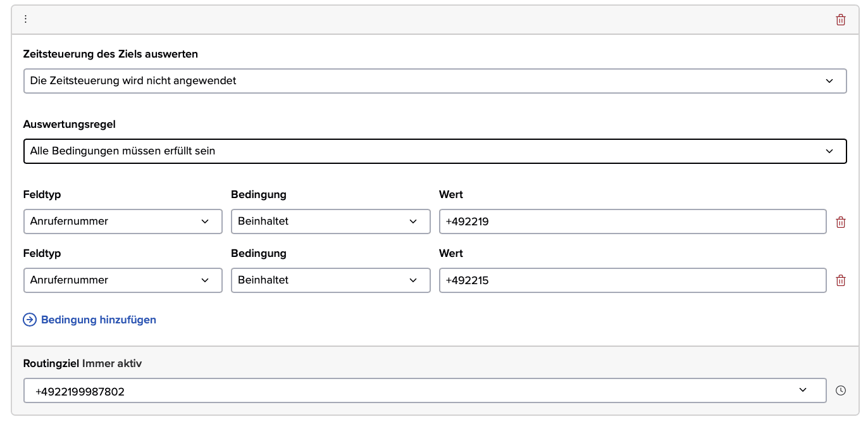The height and width of the screenshot is (424, 868).
Task: Focus the Wert field containing +492215
Action: click(633, 280)
